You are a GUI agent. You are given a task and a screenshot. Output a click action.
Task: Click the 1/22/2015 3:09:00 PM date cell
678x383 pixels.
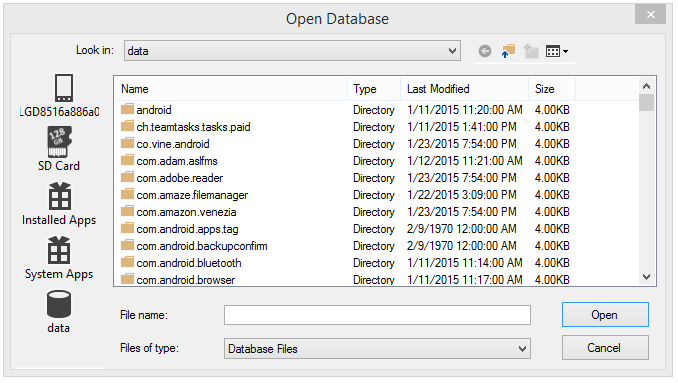click(x=461, y=195)
